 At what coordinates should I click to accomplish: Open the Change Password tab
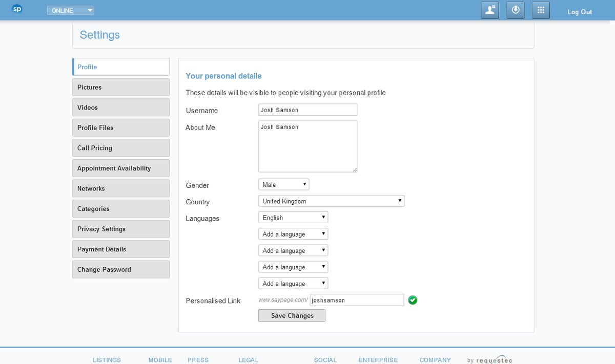pos(121,269)
